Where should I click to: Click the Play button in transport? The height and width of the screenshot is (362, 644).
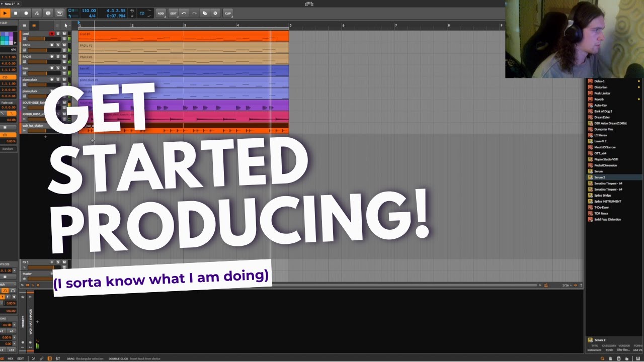(x=5, y=13)
